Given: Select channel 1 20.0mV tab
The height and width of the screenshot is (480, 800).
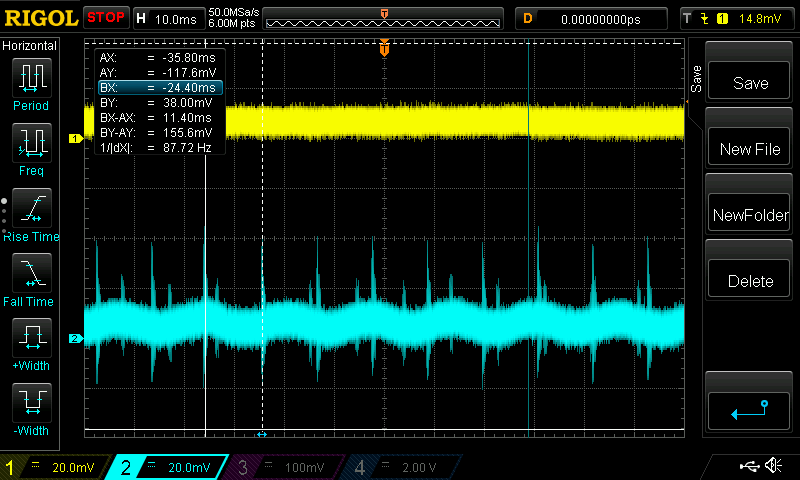Looking at the screenshot, I should click(x=54, y=467).
